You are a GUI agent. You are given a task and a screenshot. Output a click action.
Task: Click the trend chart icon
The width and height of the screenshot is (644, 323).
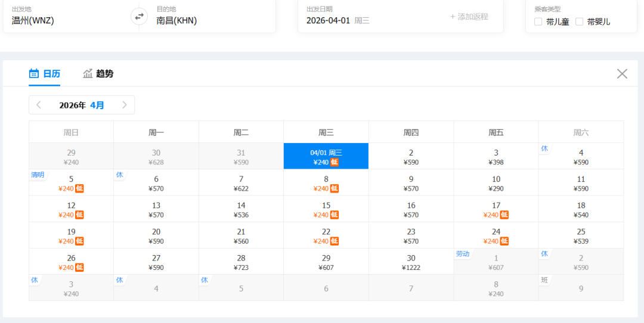88,73
